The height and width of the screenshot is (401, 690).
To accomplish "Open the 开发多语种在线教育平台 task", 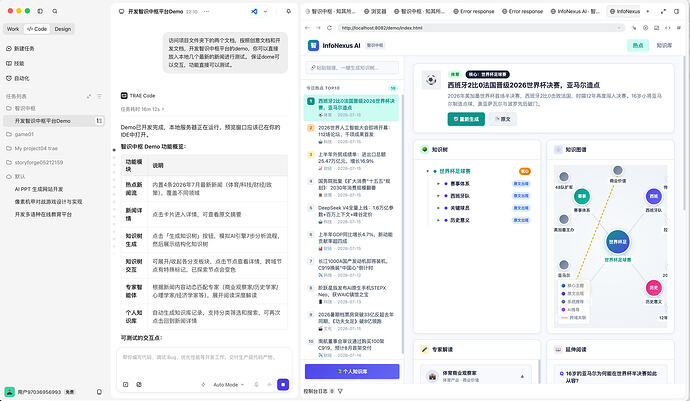I will (x=43, y=214).
